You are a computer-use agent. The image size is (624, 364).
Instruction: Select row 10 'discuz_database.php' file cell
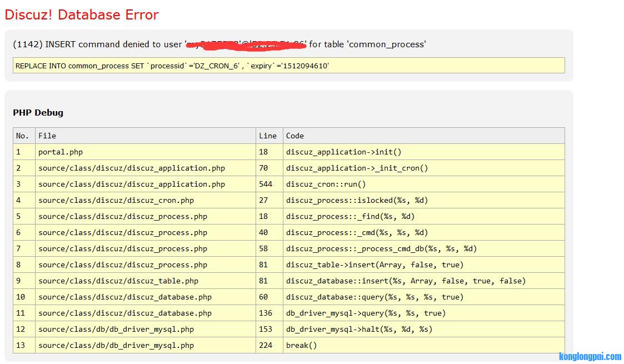(145, 297)
